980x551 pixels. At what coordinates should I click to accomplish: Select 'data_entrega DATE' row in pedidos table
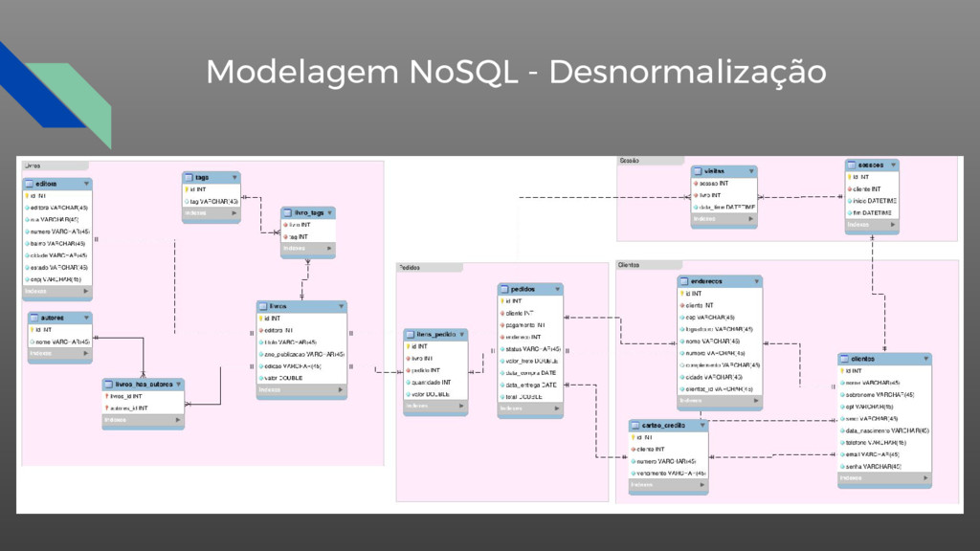(530, 385)
